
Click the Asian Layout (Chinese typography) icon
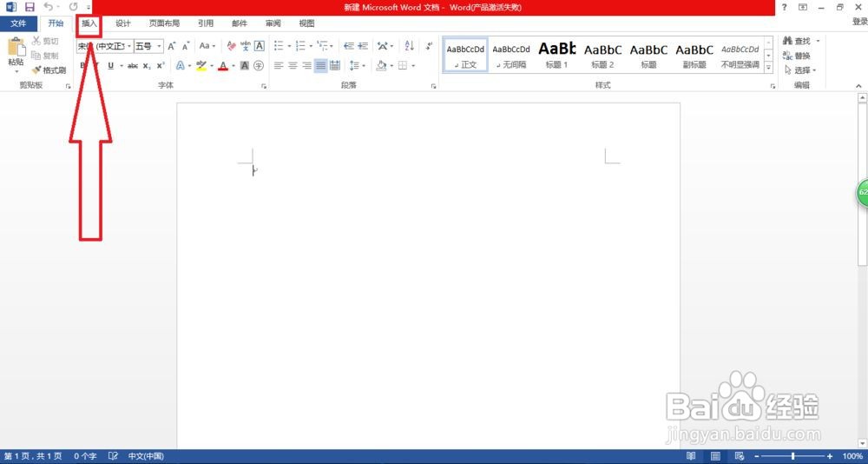[383, 46]
